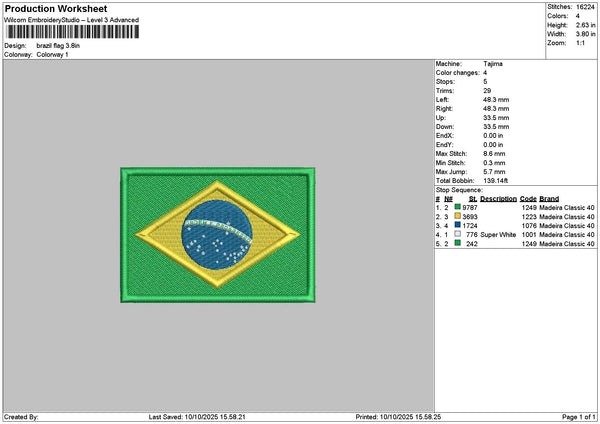The image size is (600, 424).
Task: Select the stitches count "16224"
Action: click(x=585, y=7)
